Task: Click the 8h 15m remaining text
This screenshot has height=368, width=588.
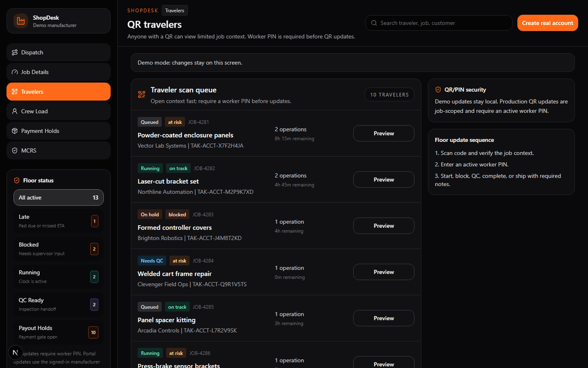Action: point(294,139)
